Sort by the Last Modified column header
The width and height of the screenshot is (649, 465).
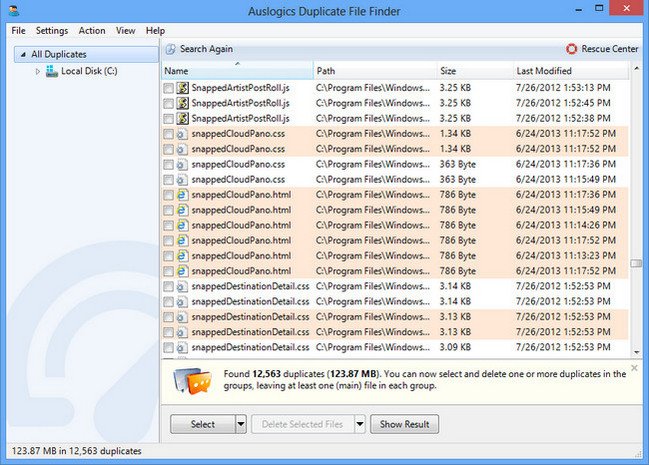click(x=571, y=71)
